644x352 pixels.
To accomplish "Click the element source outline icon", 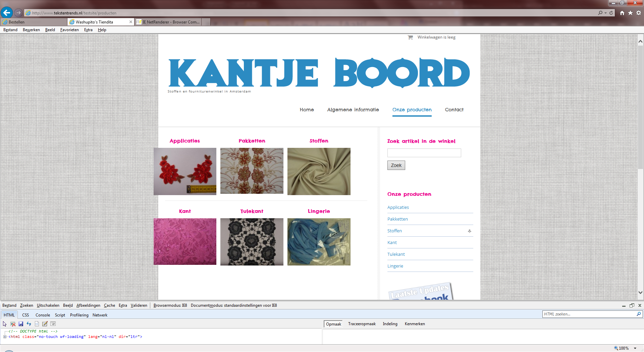I will coord(37,324).
